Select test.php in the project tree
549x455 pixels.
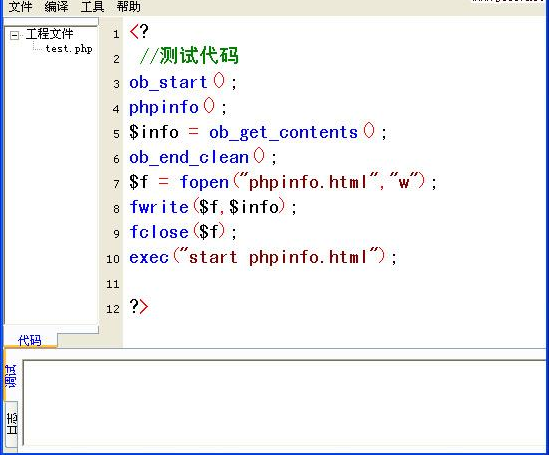click(x=69, y=49)
